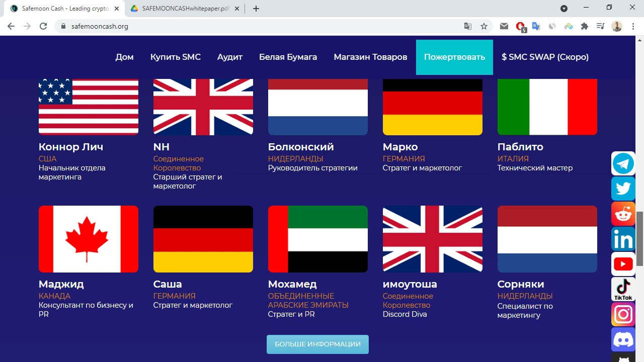Click the name имоутоша

(x=410, y=284)
